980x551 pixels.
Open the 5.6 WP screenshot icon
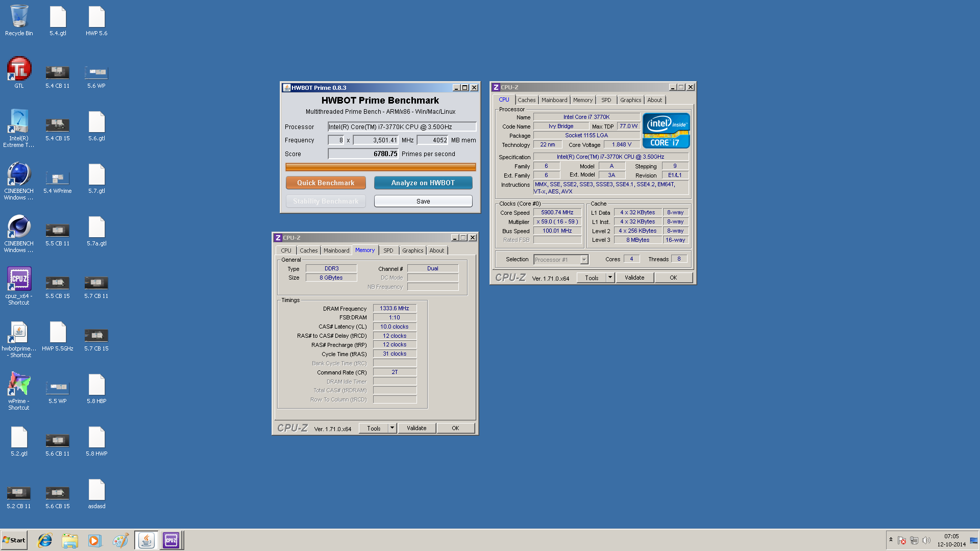96,77
